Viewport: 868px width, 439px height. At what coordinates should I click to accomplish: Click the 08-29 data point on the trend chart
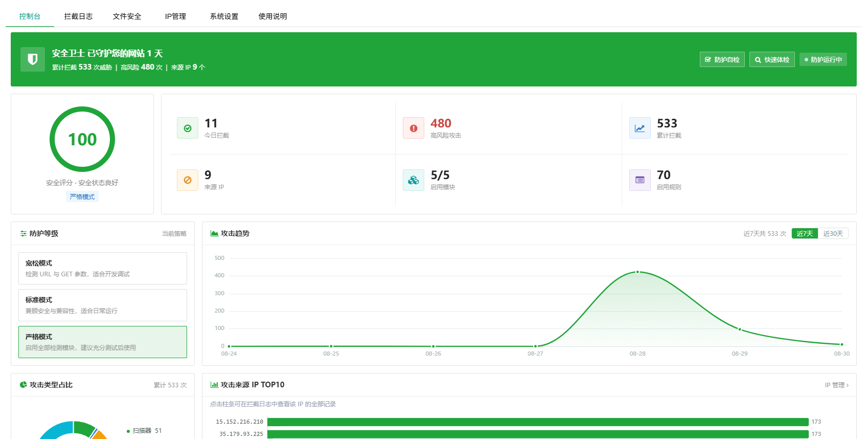point(740,329)
